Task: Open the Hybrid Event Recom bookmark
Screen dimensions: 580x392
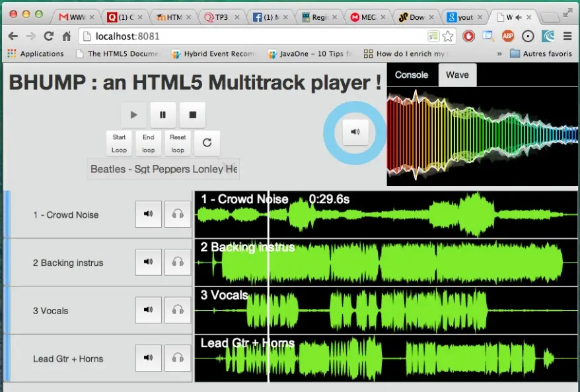Action: pyautogui.click(x=213, y=54)
